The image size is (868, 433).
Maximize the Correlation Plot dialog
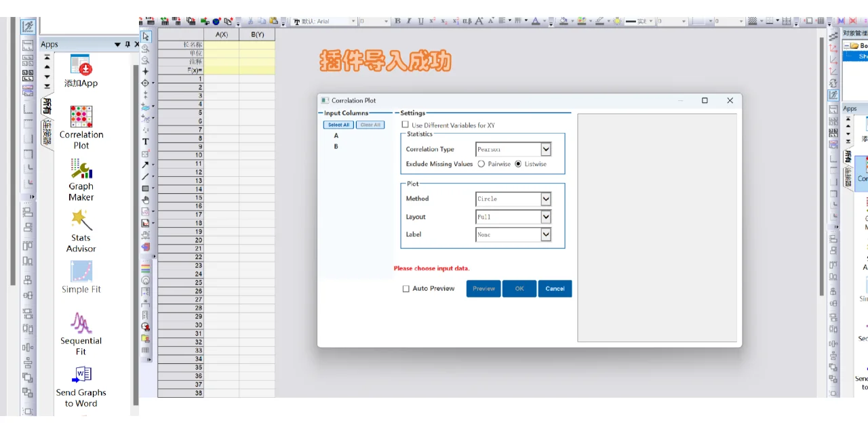coord(705,100)
